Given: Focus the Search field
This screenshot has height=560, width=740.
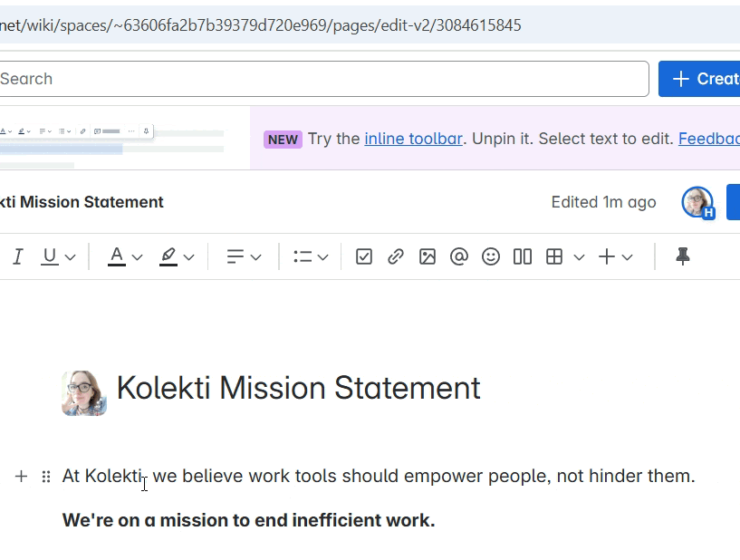Looking at the screenshot, I should coord(323,79).
